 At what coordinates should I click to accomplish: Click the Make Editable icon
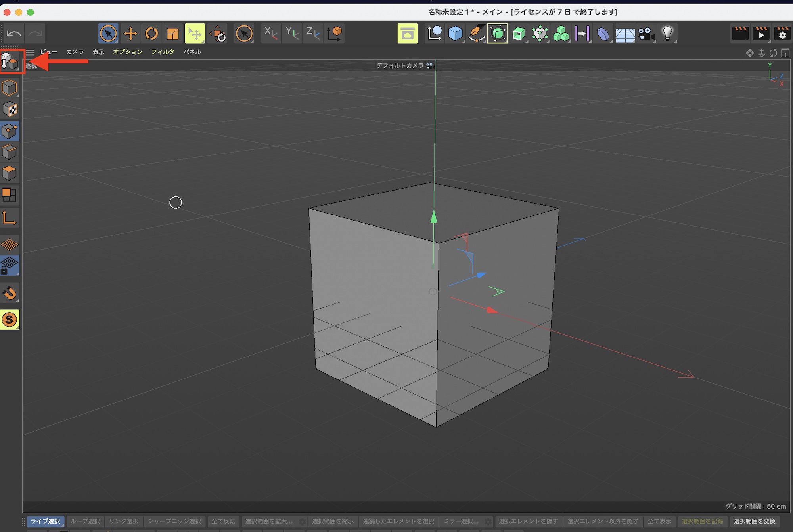[10, 62]
